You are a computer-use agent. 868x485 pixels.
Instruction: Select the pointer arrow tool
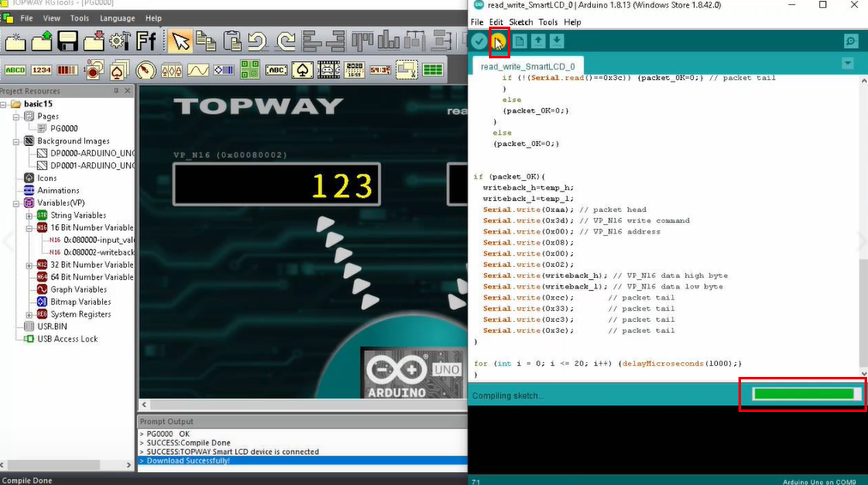[x=180, y=41]
